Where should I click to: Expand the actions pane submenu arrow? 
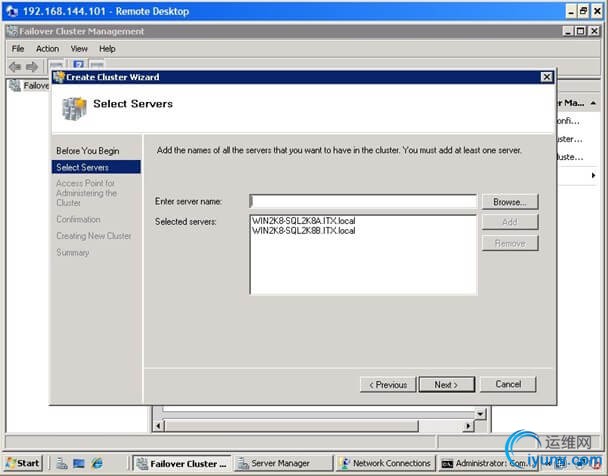point(593,175)
